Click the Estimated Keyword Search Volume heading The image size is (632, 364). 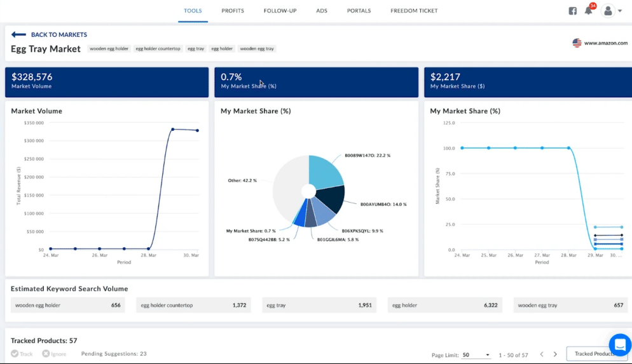click(69, 288)
